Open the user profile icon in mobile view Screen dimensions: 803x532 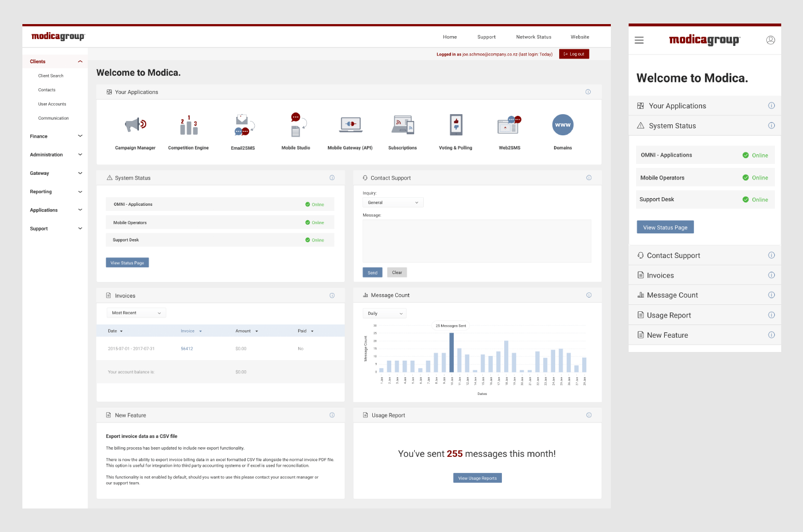point(771,40)
